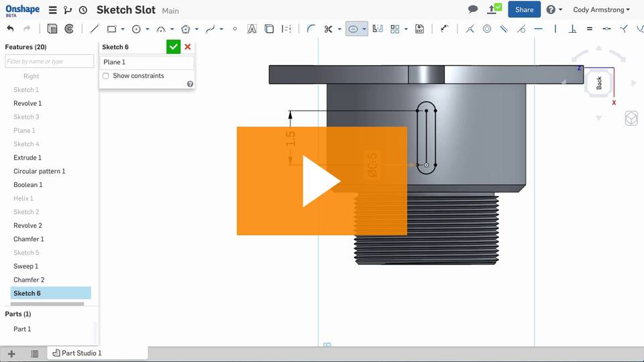Open the versions and branches graph
The height and width of the screenshot is (362, 644).
point(68,10)
